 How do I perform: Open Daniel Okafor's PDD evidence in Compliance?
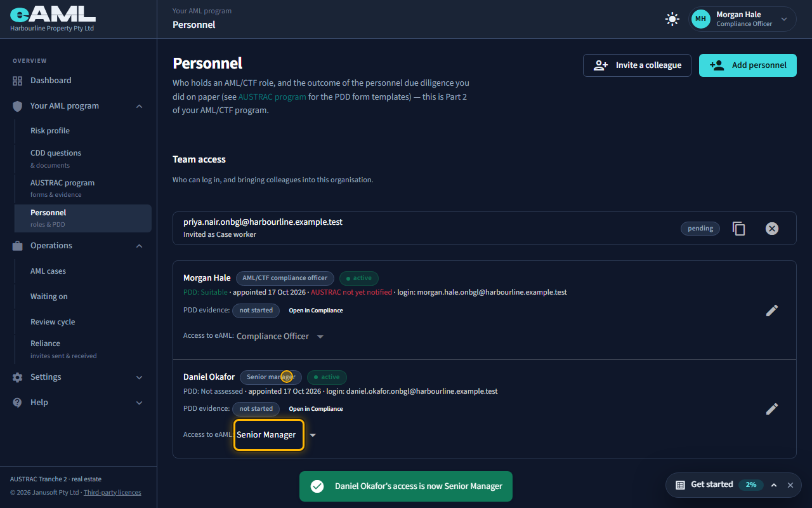click(x=316, y=409)
